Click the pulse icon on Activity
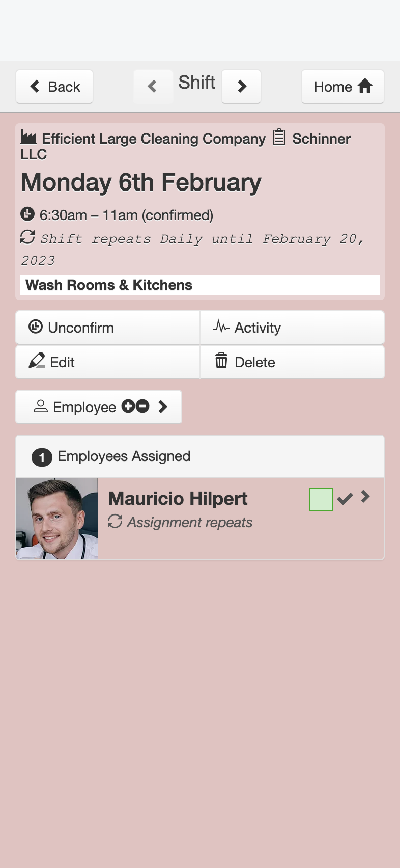The image size is (400, 868). pyautogui.click(x=221, y=326)
